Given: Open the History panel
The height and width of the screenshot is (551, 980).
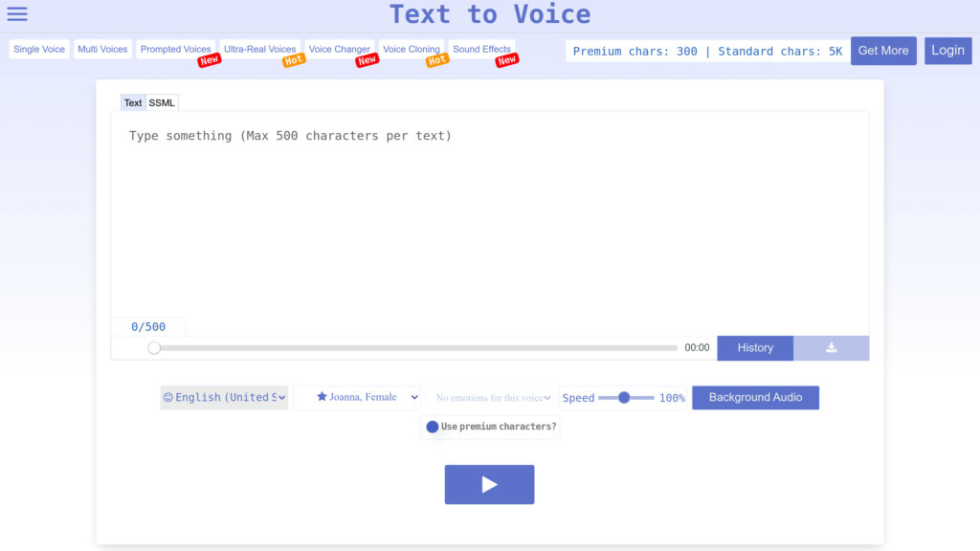Looking at the screenshot, I should click(x=754, y=347).
